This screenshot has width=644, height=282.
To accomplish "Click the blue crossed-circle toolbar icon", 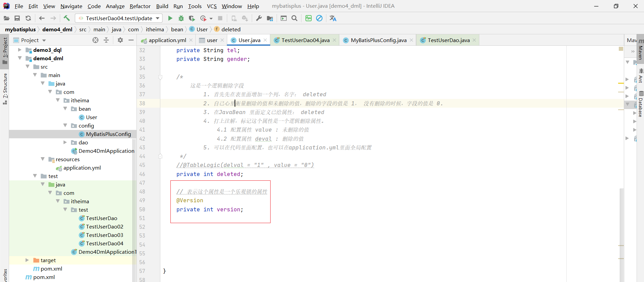I will (x=319, y=18).
